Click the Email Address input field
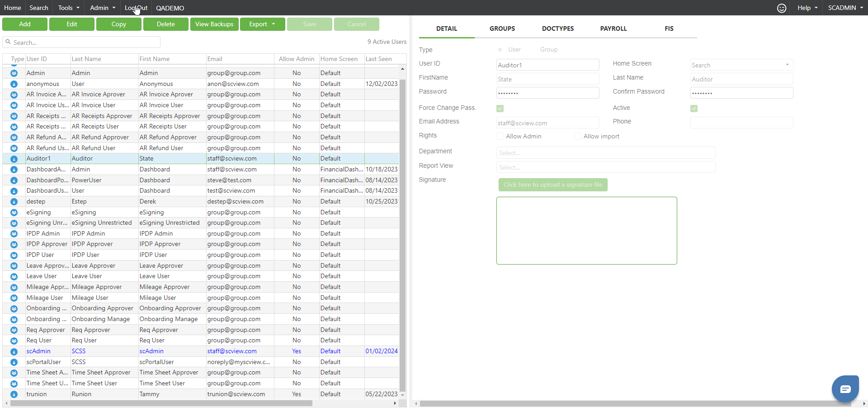 548,123
